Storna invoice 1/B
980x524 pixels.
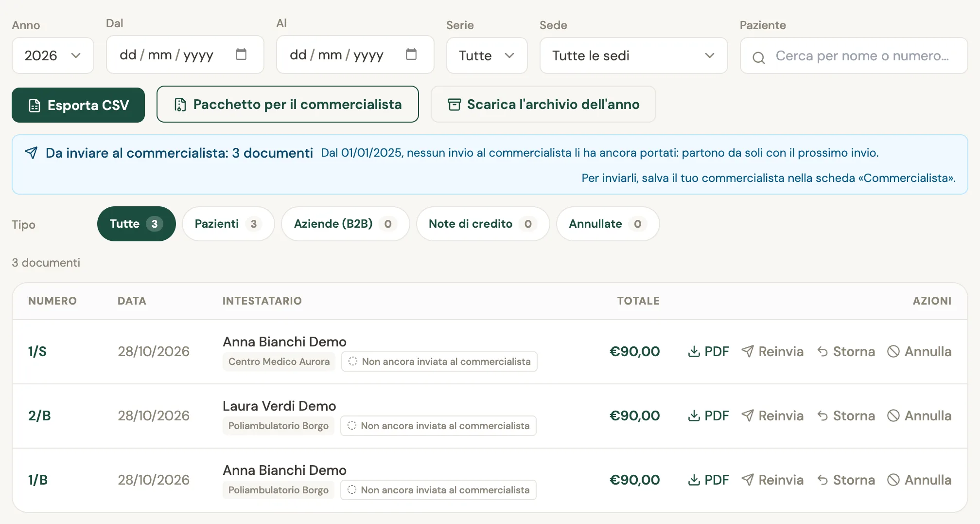pyautogui.click(x=846, y=480)
